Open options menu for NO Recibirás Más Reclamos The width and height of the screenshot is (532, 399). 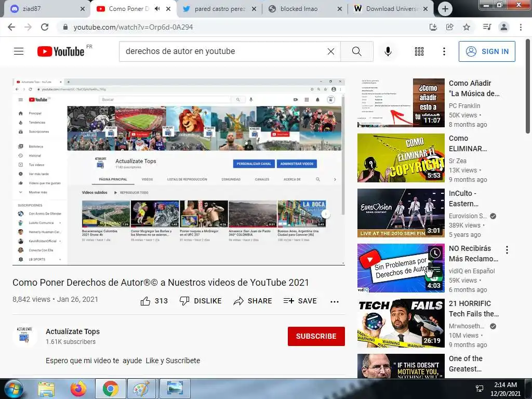pyautogui.click(x=507, y=250)
